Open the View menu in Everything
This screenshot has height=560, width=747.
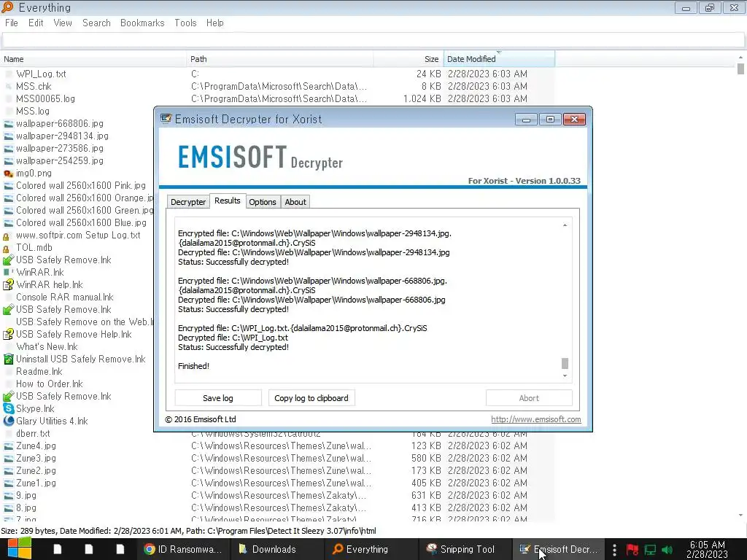click(x=63, y=23)
